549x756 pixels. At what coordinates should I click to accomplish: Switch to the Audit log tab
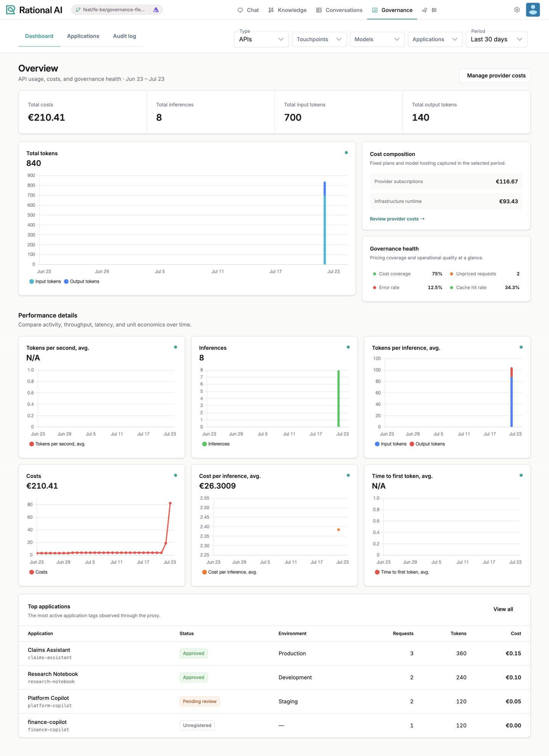pos(125,36)
